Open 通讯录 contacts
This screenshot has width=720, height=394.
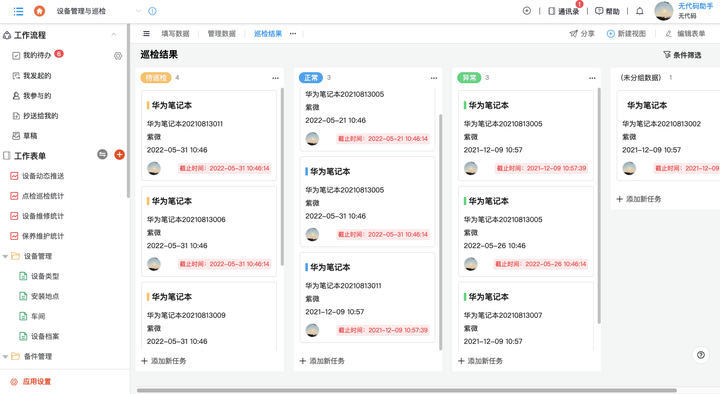[x=564, y=11]
